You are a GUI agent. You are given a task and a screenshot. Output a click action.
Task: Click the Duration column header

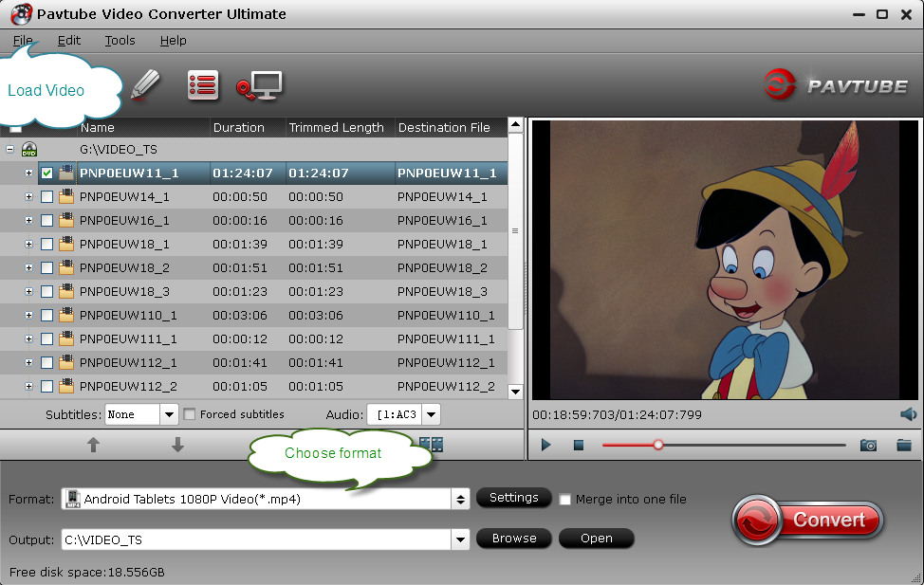pyautogui.click(x=248, y=127)
